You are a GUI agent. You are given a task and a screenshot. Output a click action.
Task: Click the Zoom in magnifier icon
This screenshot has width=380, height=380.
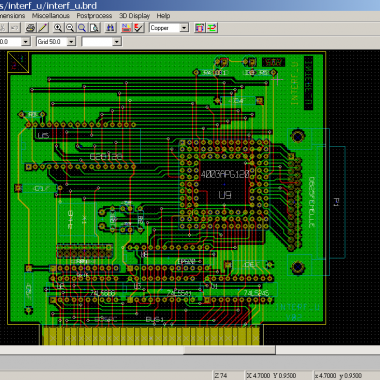[58, 28]
